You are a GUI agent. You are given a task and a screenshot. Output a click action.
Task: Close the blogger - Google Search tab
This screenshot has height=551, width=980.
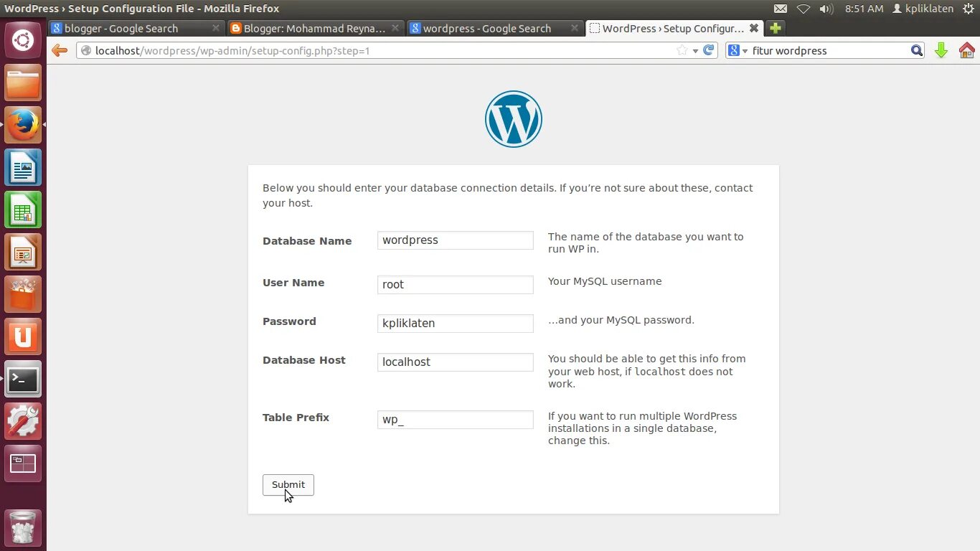click(216, 28)
